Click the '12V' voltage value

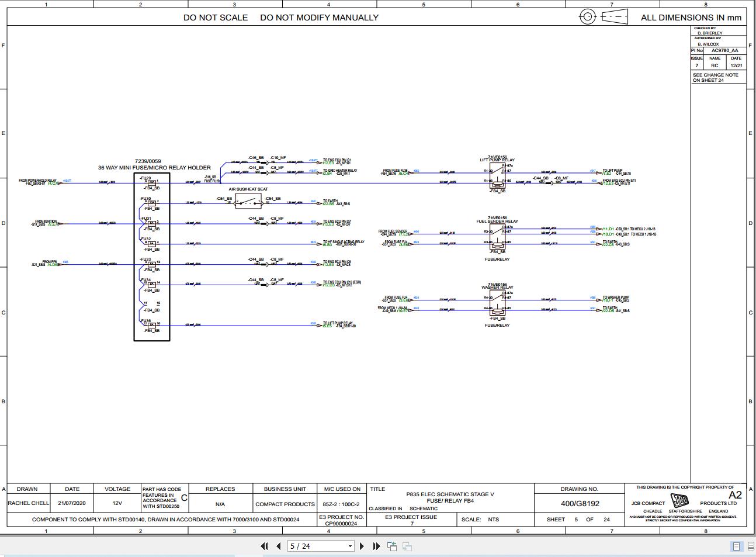(x=117, y=503)
